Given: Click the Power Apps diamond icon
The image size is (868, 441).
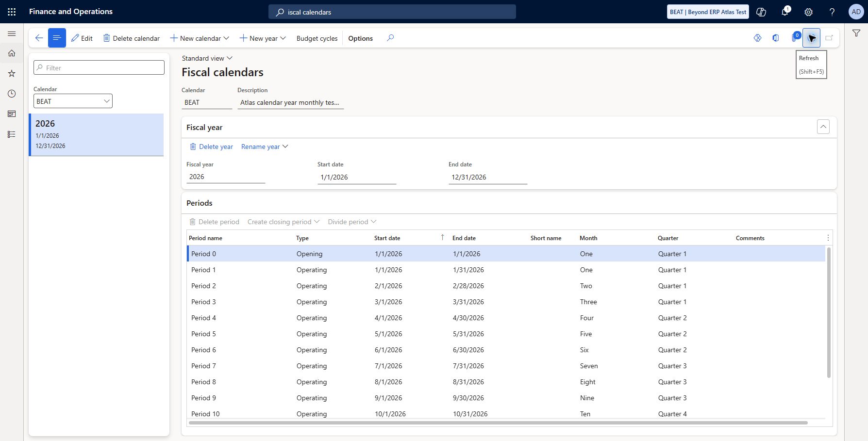Looking at the screenshot, I should click(x=757, y=38).
